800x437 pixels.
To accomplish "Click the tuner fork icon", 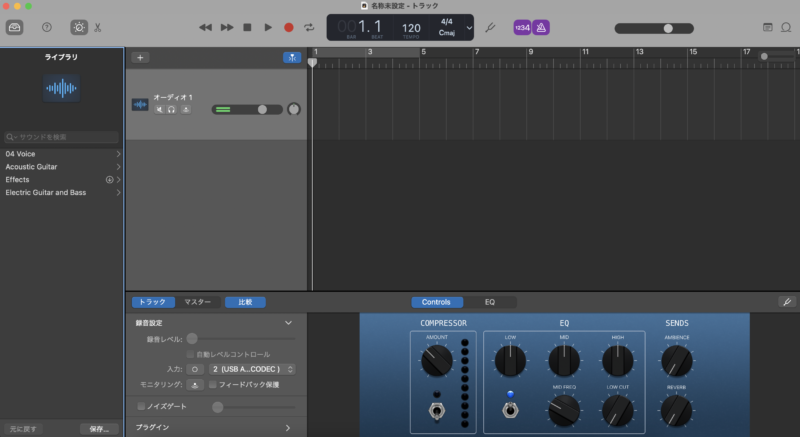I will click(490, 27).
